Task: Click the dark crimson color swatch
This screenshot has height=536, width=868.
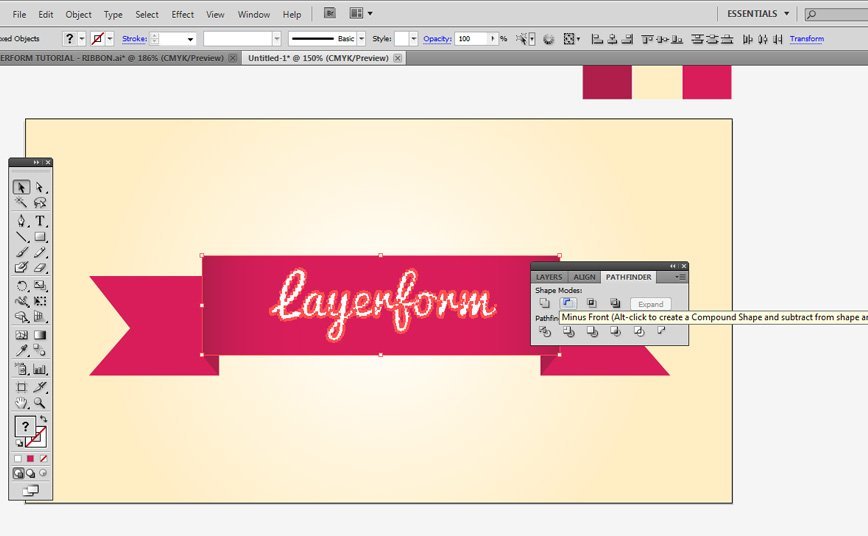Action: pos(607,82)
